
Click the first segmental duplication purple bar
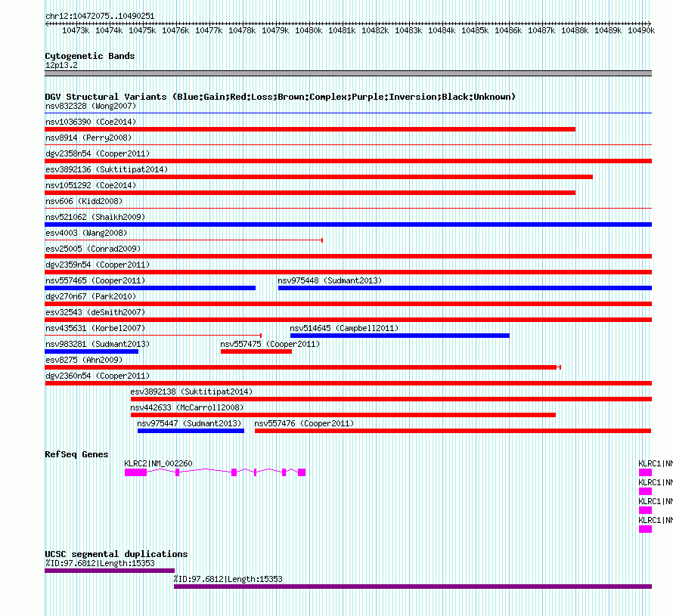coord(110,571)
